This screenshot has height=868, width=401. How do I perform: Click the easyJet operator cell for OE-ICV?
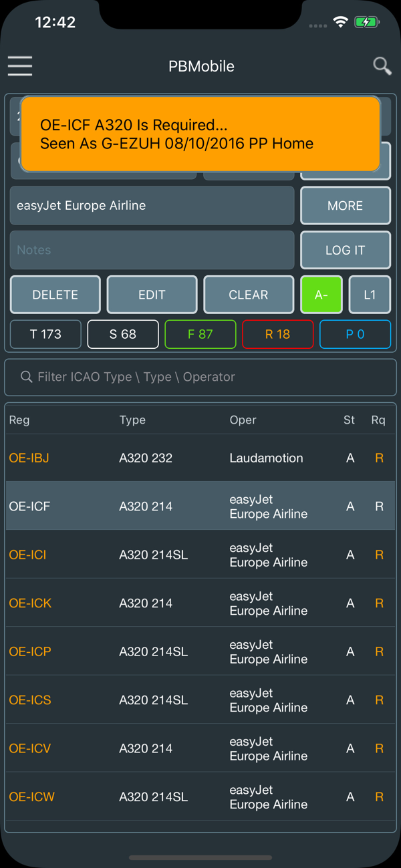coord(269,748)
